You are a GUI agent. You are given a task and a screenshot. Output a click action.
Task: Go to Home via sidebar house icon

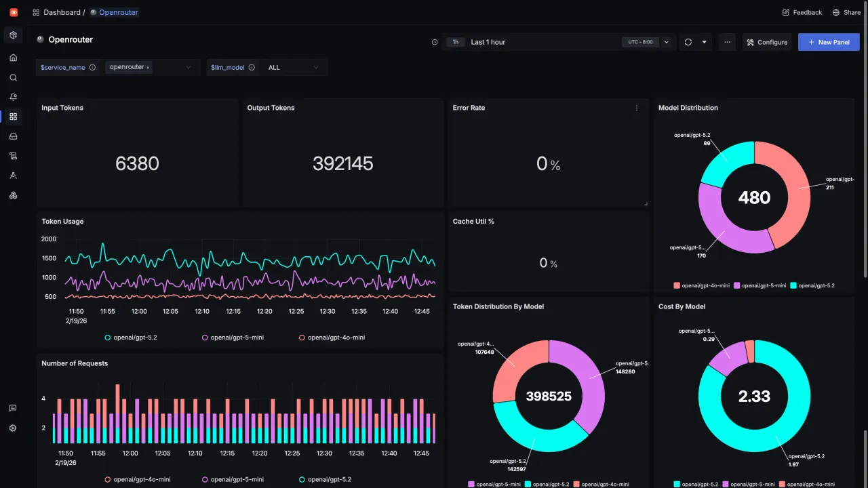13,58
